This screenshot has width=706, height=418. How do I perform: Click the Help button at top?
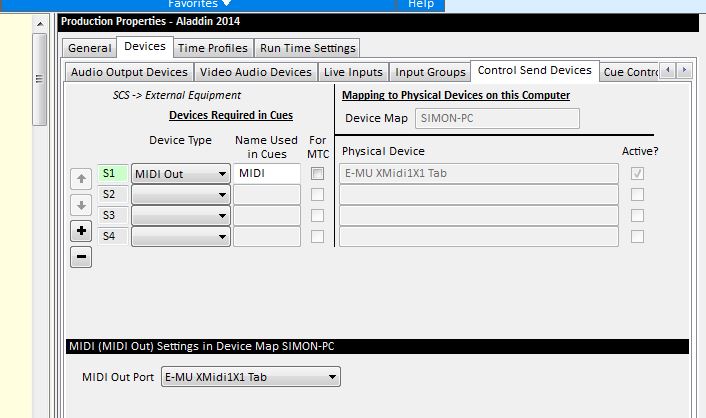click(x=421, y=4)
